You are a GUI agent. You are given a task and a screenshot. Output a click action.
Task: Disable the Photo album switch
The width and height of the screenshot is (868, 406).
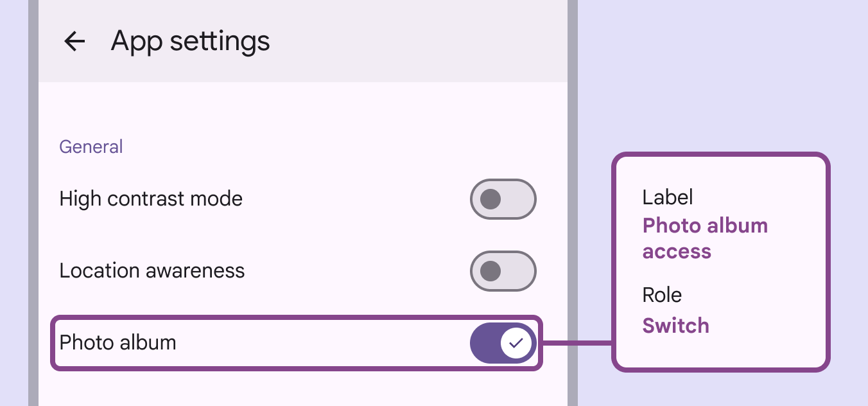pyautogui.click(x=503, y=343)
